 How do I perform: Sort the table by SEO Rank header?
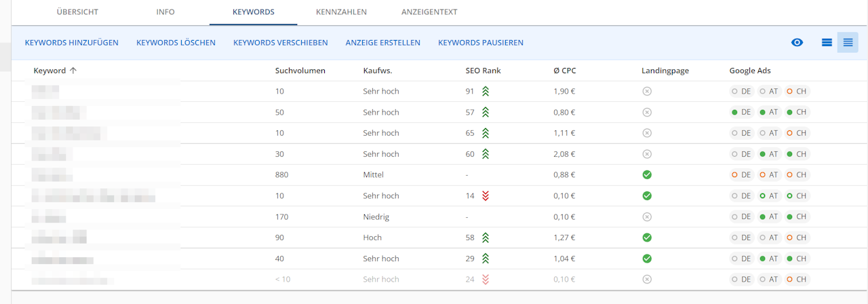point(483,71)
